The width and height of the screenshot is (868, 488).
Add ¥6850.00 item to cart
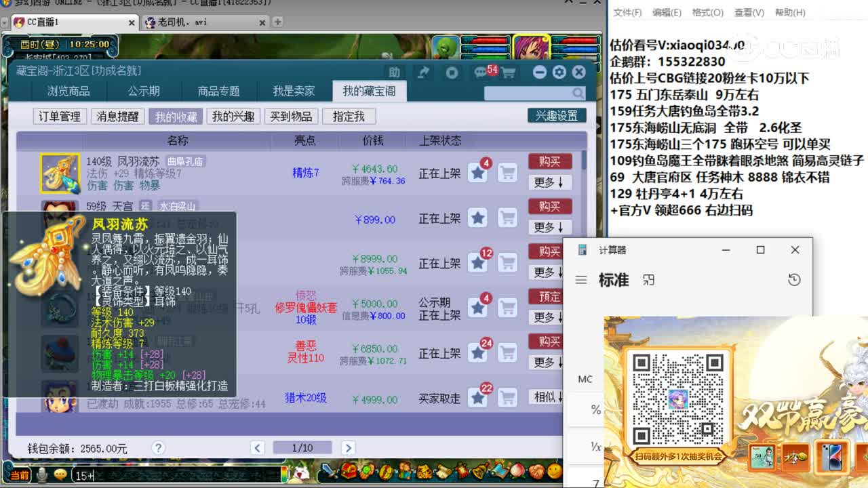507,353
